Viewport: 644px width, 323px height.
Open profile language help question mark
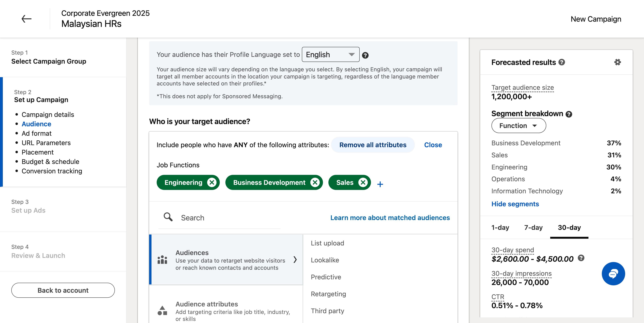[x=365, y=55]
